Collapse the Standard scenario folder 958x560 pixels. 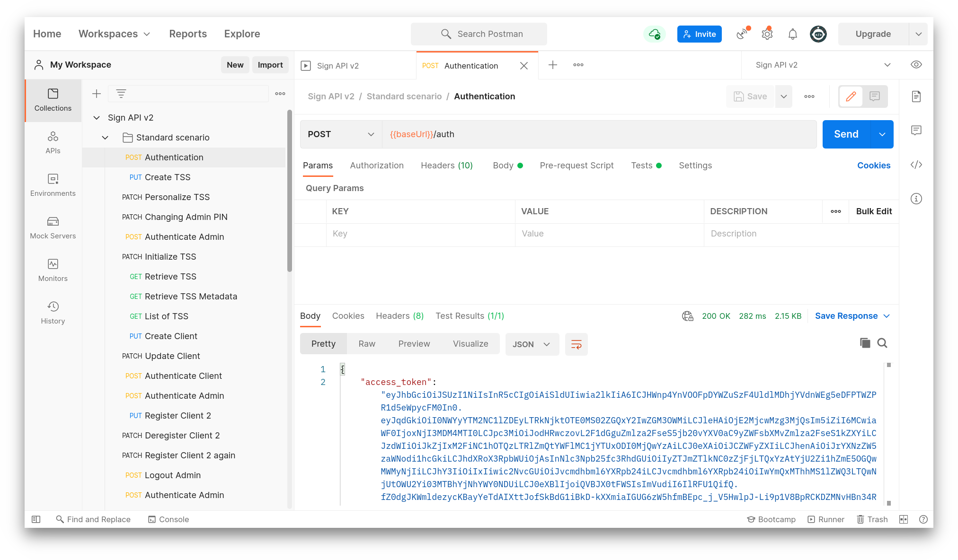(105, 138)
